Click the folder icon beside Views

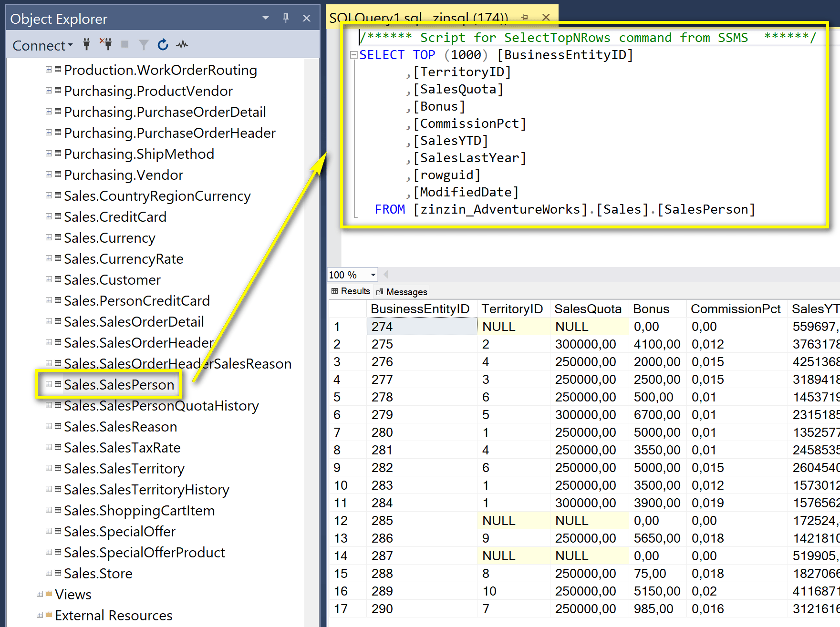(49, 594)
